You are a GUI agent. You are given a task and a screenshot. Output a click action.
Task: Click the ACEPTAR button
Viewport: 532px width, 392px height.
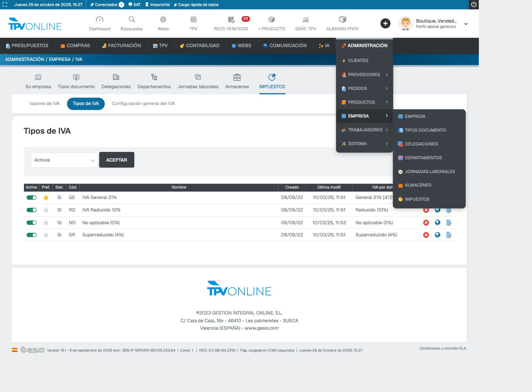[x=117, y=160]
